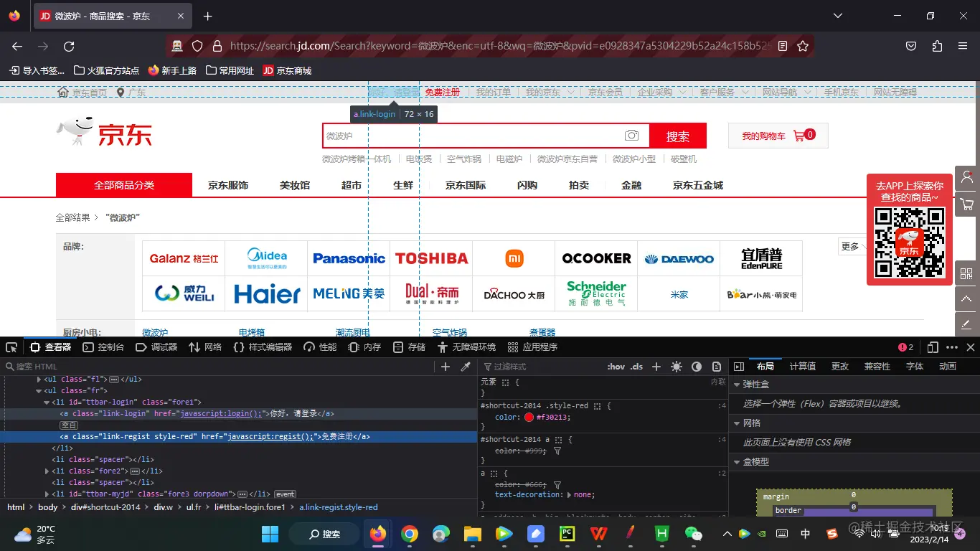Click the red error count indicator
Image resolution: width=980 pixels, height=551 pixels.
point(906,347)
